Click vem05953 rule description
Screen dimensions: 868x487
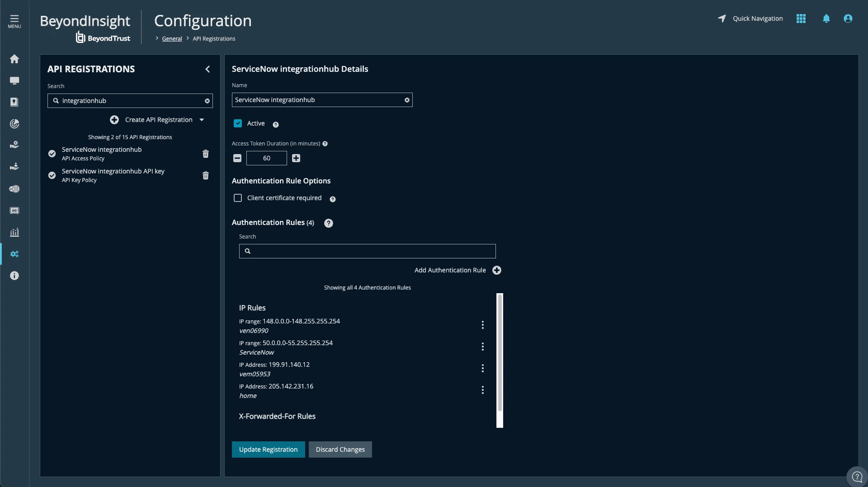tap(255, 374)
